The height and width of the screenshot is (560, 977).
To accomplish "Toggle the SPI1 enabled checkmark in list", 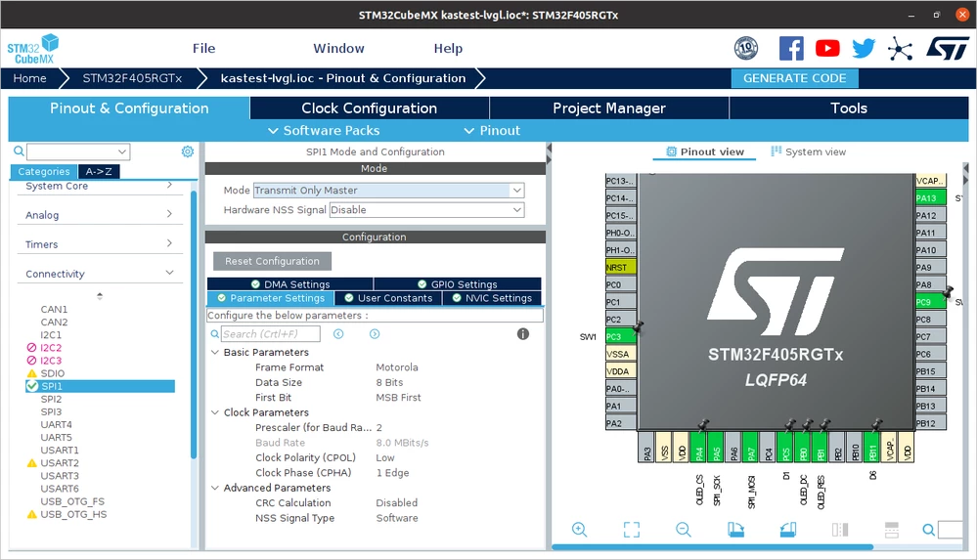I will 32,386.
